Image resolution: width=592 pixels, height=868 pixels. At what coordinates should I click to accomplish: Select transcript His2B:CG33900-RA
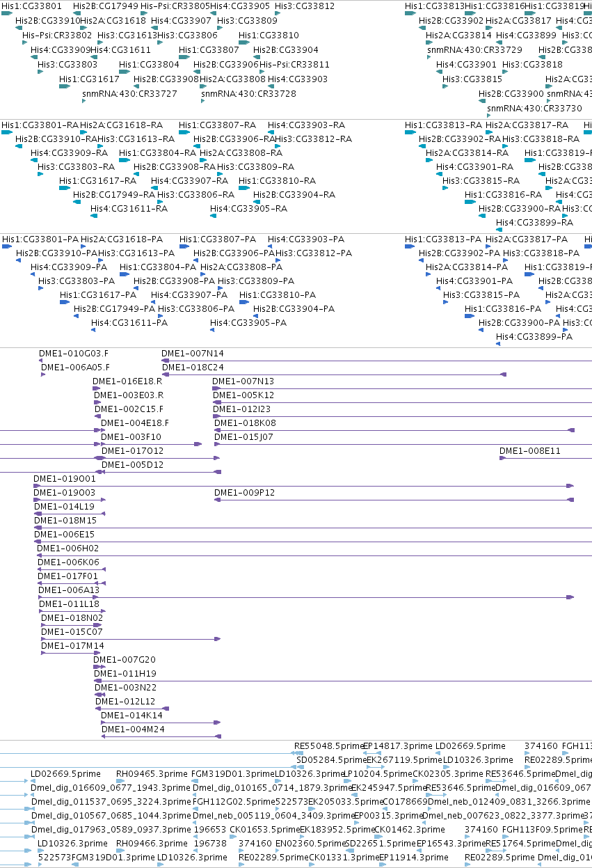(x=520, y=209)
